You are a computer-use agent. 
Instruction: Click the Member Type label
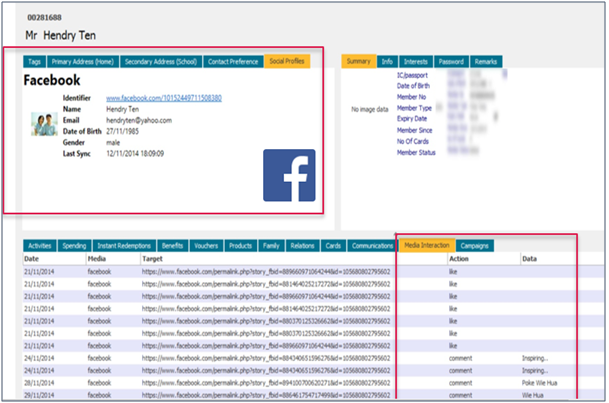pyautogui.click(x=414, y=108)
